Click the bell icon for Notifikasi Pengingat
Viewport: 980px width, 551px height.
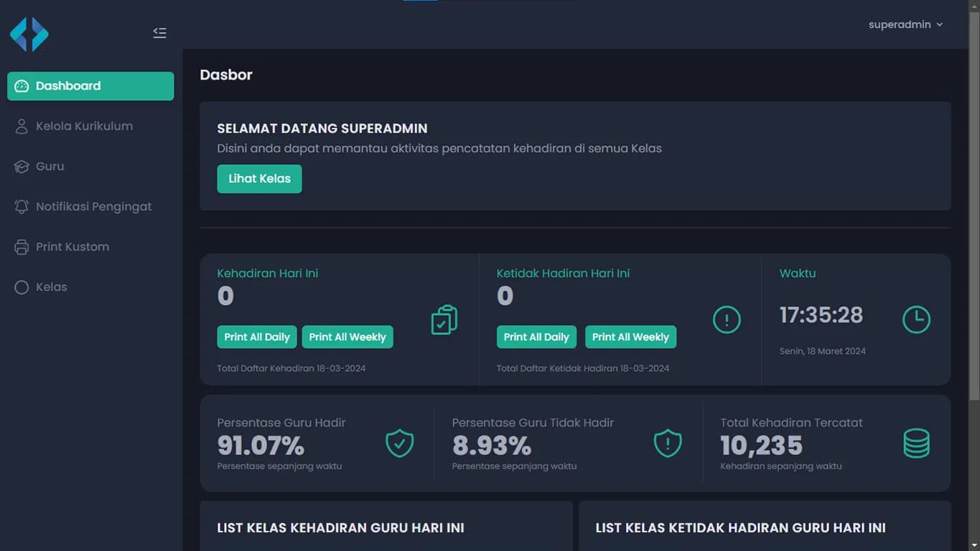click(x=22, y=207)
